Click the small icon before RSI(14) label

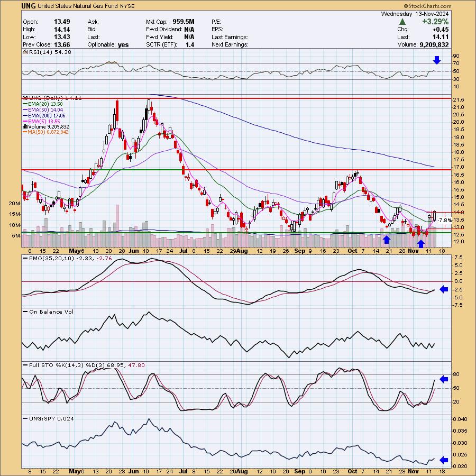pyautogui.click(x=25, y=52)
